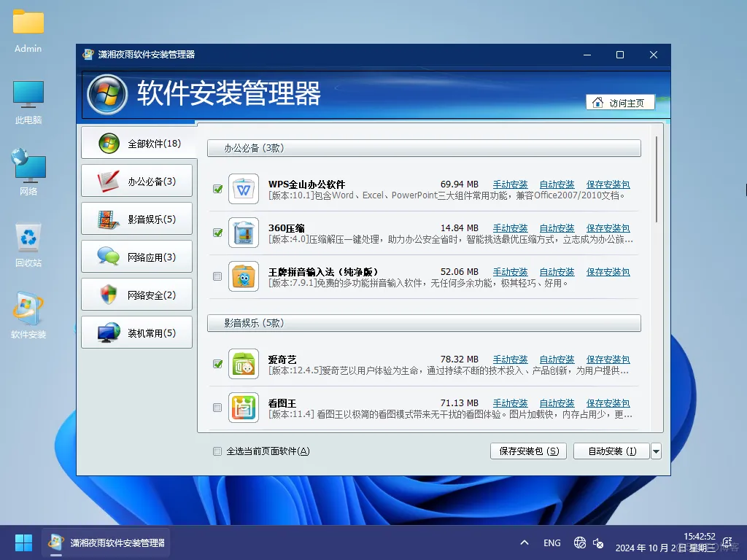Uncheck the 360压缩 checkbox
Image resolution: width=747 pixels, height=560 pixels.
[217, 233]
